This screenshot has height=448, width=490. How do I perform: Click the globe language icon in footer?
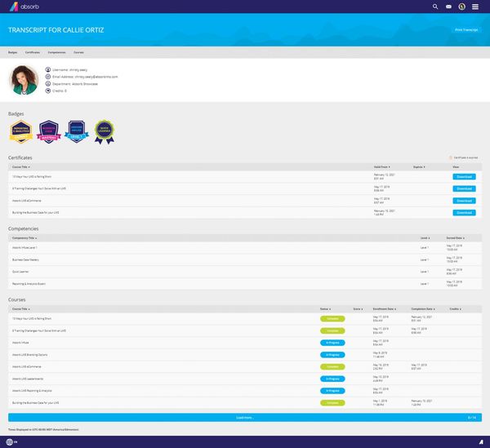pos(9,441)
